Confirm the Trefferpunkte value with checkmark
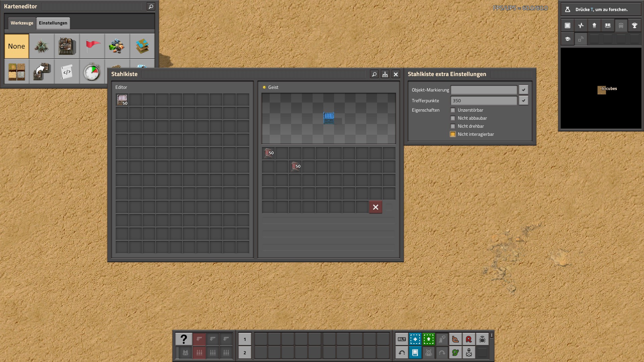This screenshot has width=644, height=362. (523, 101)
